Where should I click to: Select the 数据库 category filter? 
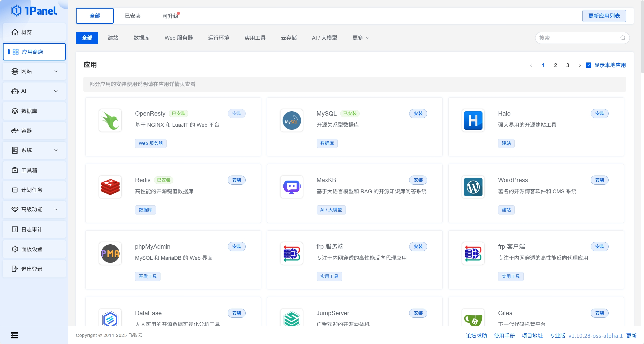coord(142,38)
